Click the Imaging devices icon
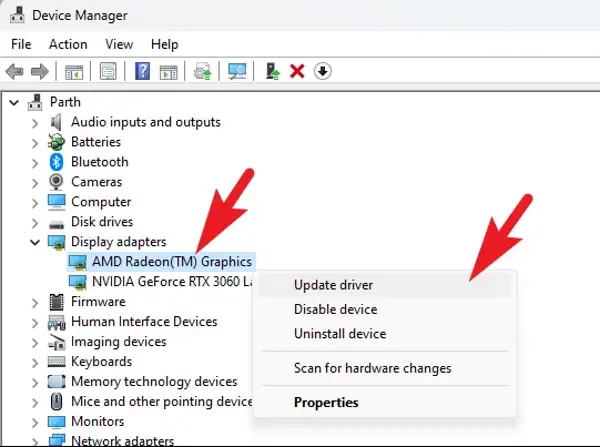Image resolution: width=600 pixels, height=447 pixels. (57, 342)
